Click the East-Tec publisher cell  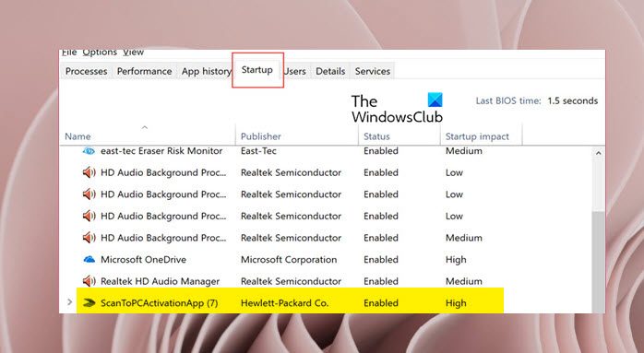pos(258,151)
